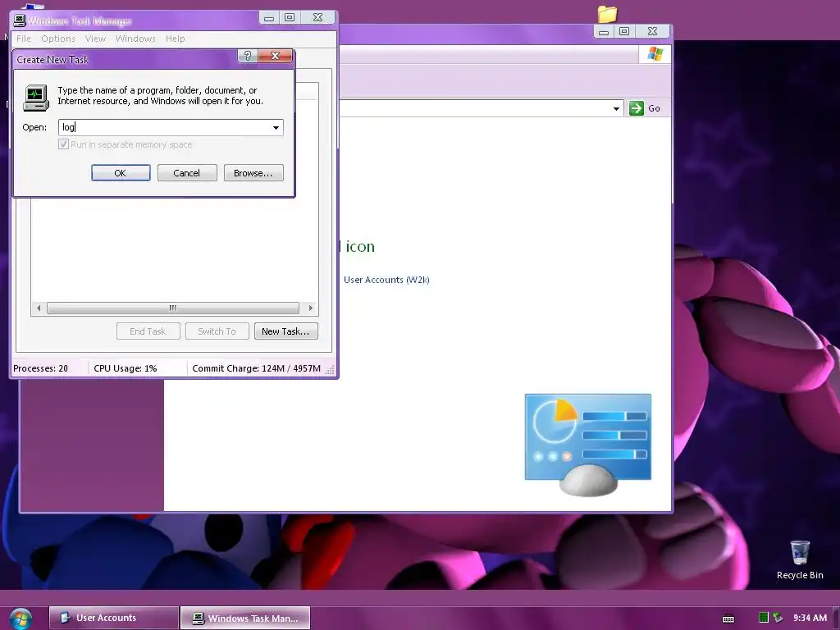
Task: Cancel the Create New Task dialog
Action: pos(187,173)
